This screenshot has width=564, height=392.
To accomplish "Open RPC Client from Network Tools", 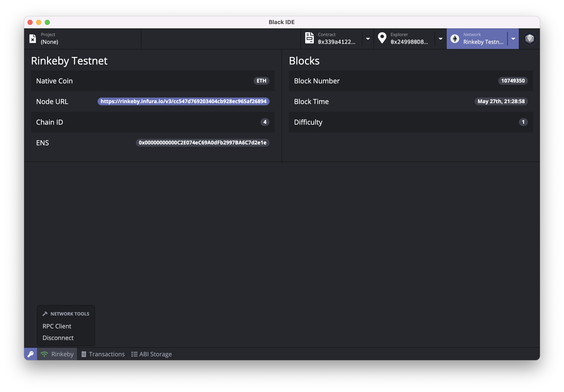I will [x=57, y=326].
